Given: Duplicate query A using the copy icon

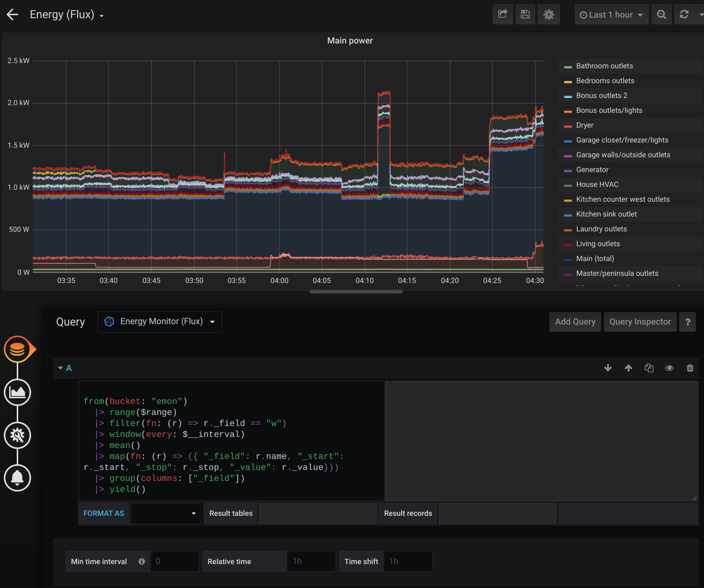Looking at the screenshot, I should click(x=649, y=368).
